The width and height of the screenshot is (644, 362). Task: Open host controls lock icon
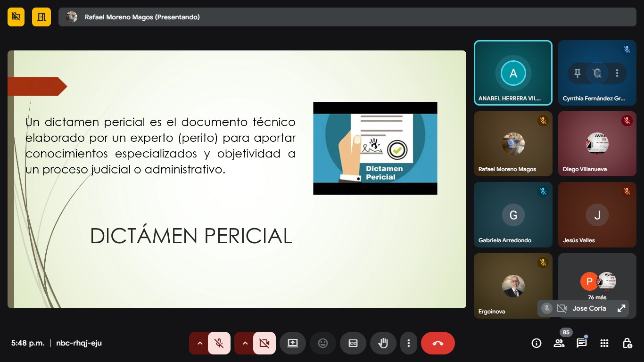pyautogui.click(x=627, y=343)
